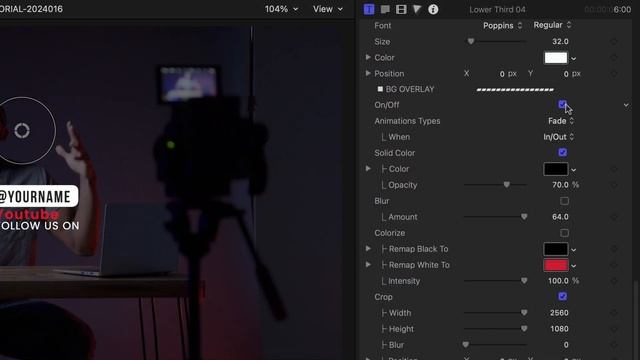The image size is (640, 360).
Task: Add keyframe for Crop Height parameter
Action: [613, 329]
